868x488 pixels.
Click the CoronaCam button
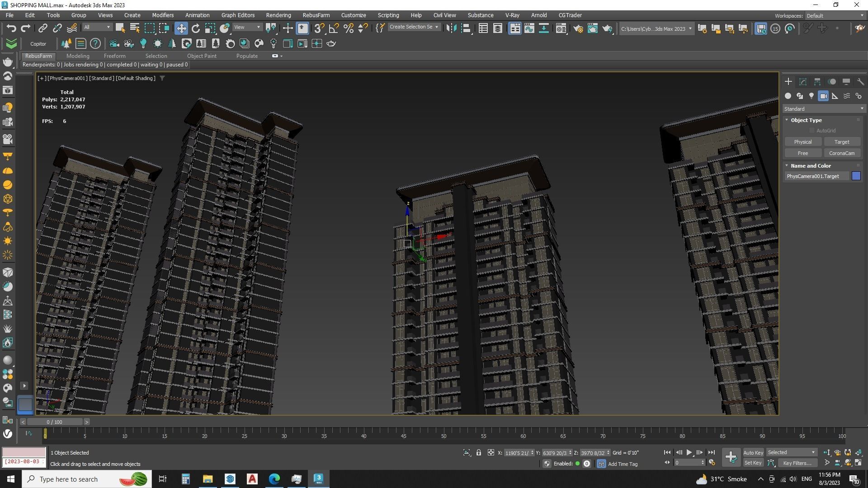click(x=841, y=153)
